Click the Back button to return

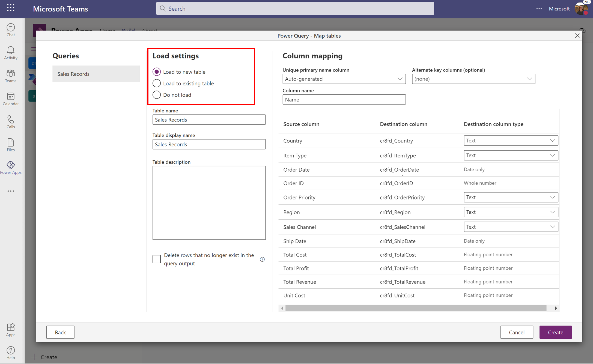[60, 332]
